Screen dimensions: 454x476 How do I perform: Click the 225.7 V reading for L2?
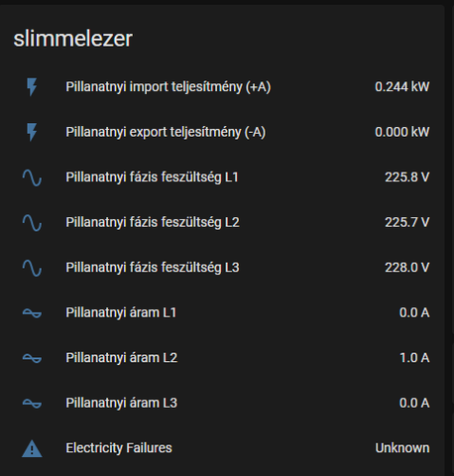coord(407,222)
